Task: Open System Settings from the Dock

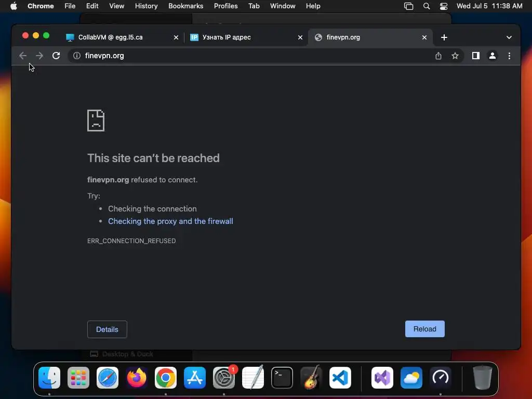Action: pos(224,378)
